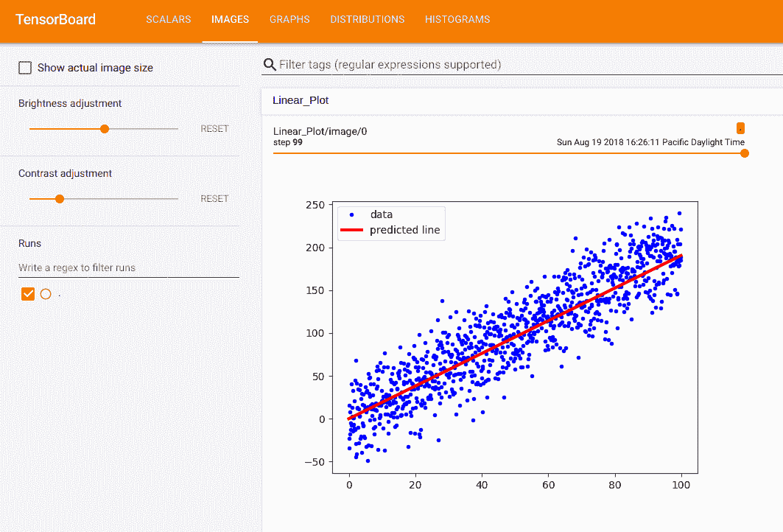This screenshot has height=532, width=783.
Task: Click the step slider knob at step 99
Action: click(x=744, y=153)
